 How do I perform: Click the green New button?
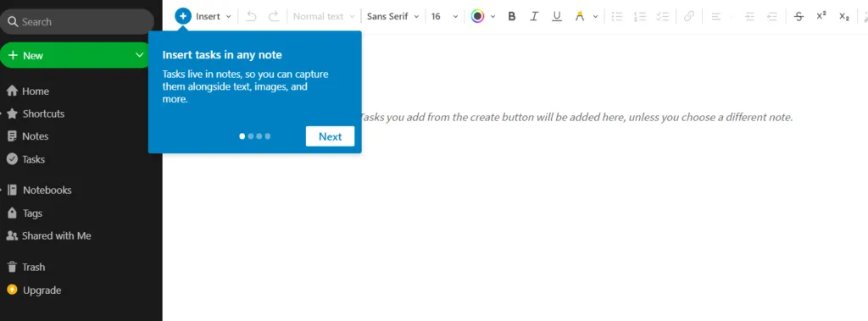(x=75, y=55)
